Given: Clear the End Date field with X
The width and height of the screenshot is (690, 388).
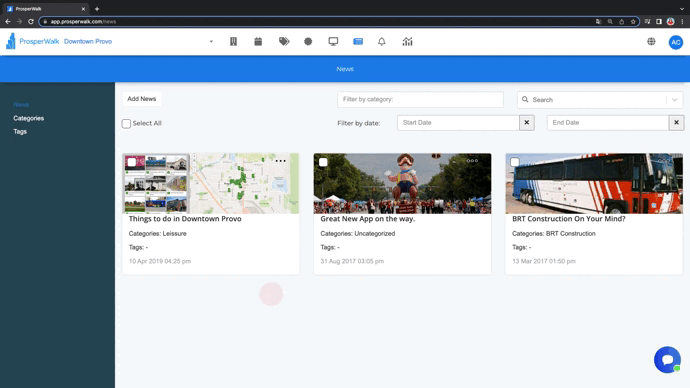Looking at the screenshot, I should coord(676,123).
